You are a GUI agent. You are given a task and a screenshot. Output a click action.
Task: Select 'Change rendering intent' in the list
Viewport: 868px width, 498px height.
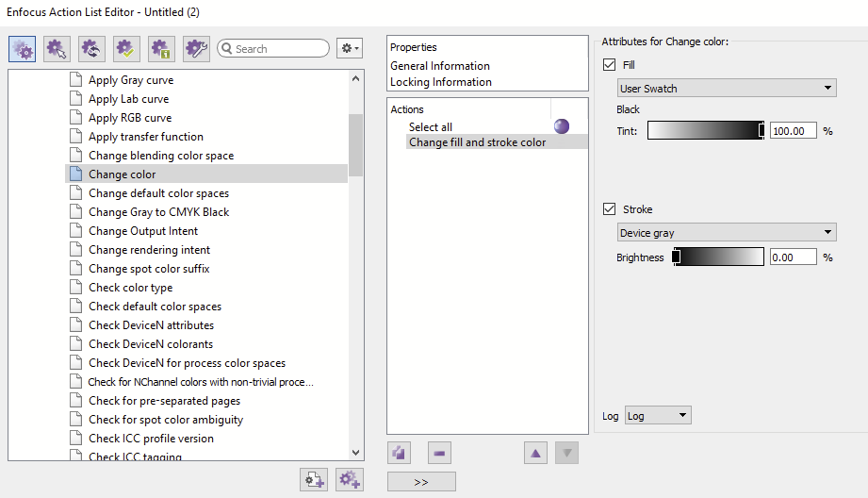(x=149, y=250)
